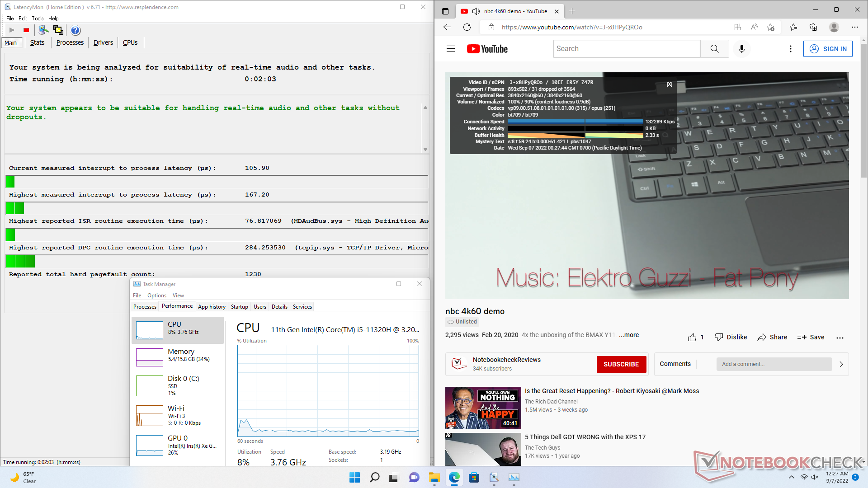868x488 pixels.
Task: Open YouTube hamburger guide menu
Action: click(450, 49)
